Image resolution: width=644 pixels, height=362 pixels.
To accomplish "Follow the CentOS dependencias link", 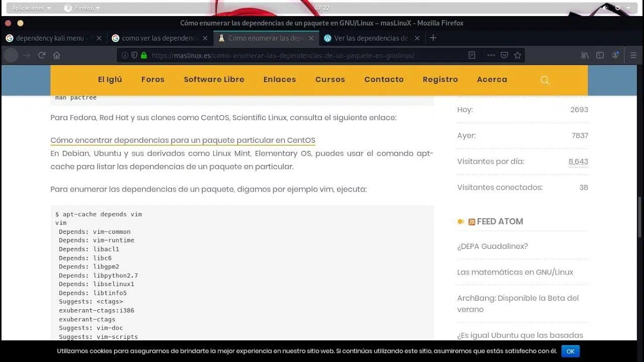I will pyautogui.click(x=183, y=140).
